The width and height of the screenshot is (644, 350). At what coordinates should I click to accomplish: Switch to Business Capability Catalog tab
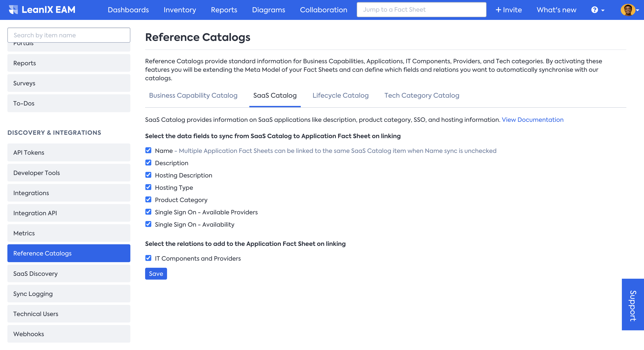[193, 95]
